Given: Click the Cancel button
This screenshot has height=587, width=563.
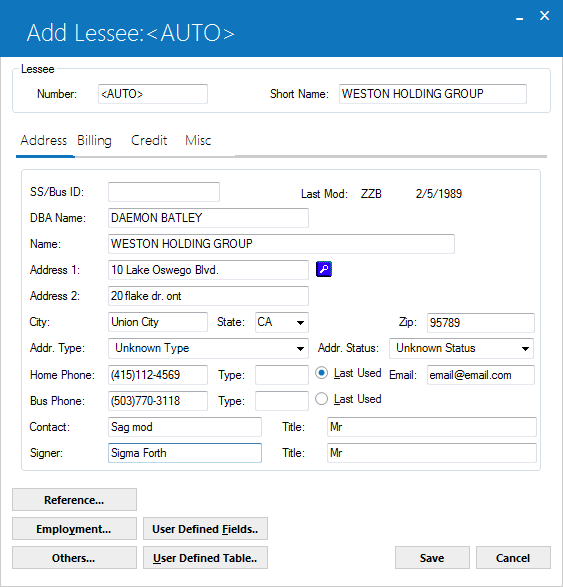Looking at the screenshot, I should [x=513, y=558].
